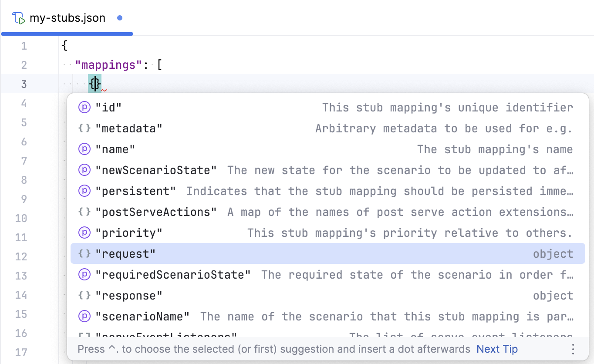Image resolution: width=594 pixels, height=364 pixels.
Task: Select the my-stubs.json editor tab
Action: pyautogui.click(x=67, y=18)
